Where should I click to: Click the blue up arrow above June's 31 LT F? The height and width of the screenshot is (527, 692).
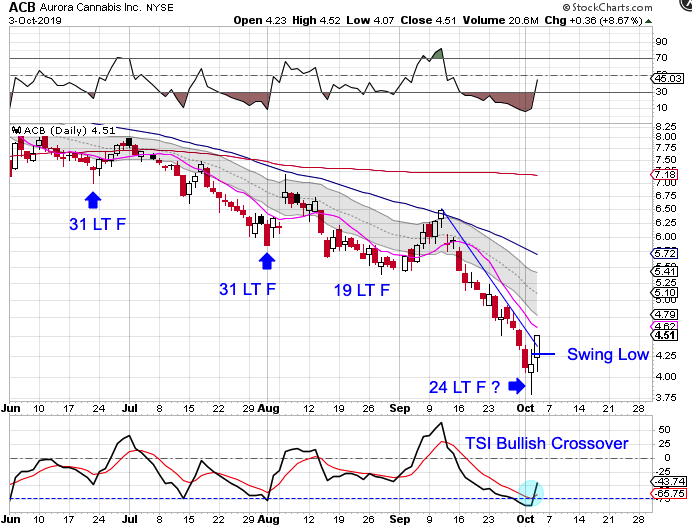point(93,200)
